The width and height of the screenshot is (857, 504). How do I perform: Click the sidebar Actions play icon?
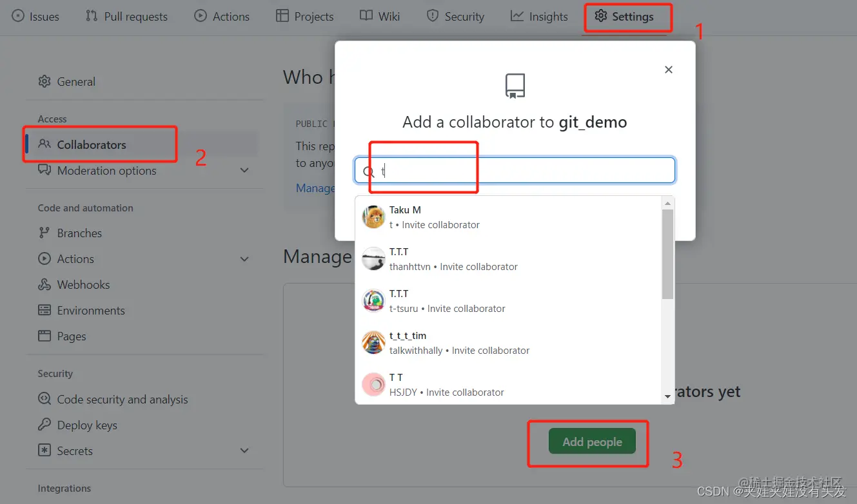(x=44, y=259)
